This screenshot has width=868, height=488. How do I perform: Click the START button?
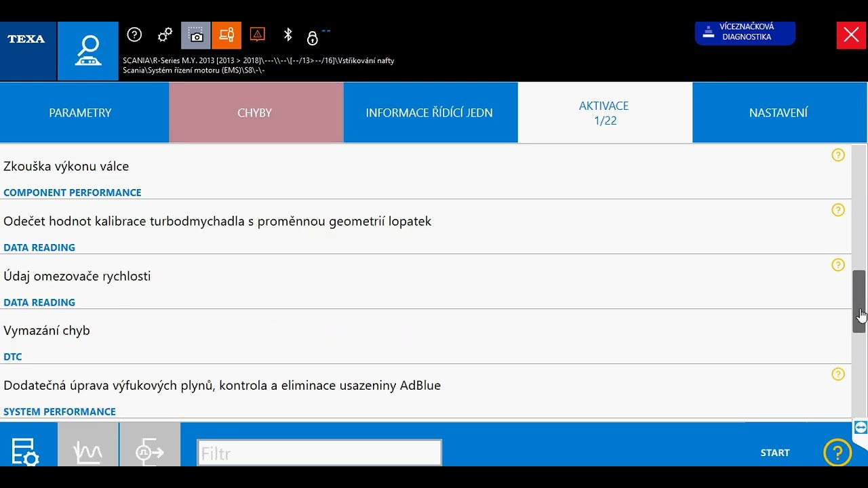pyautogui.click(x=775, y=453)
